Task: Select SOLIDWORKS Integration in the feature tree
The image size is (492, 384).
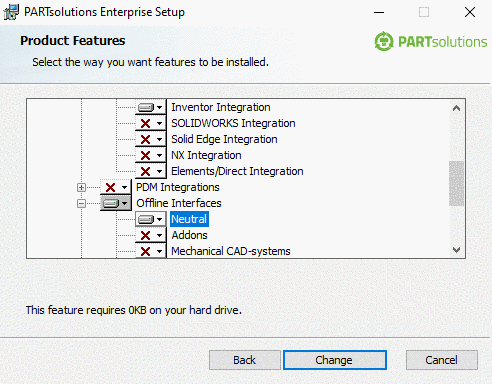Action: pyautogui.click(x=233, y=123)
